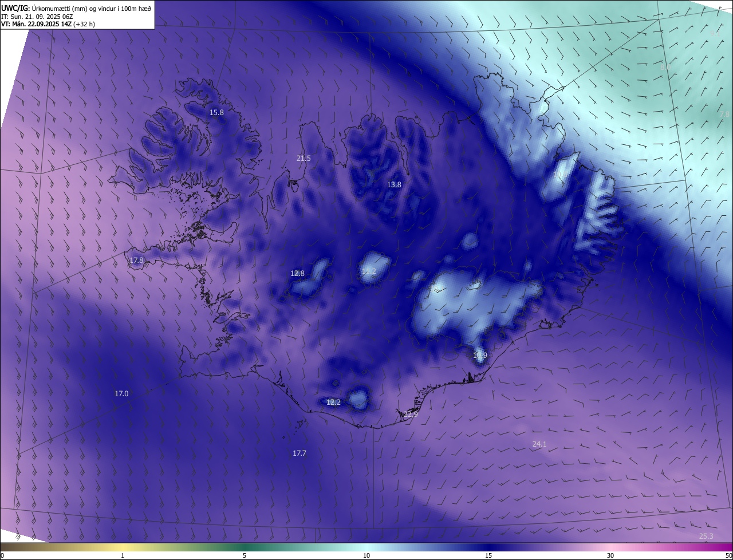The image size is (733, 560).
Task: Click the 17.8 value near the western peninsula
Action: (x=136, y=261)
